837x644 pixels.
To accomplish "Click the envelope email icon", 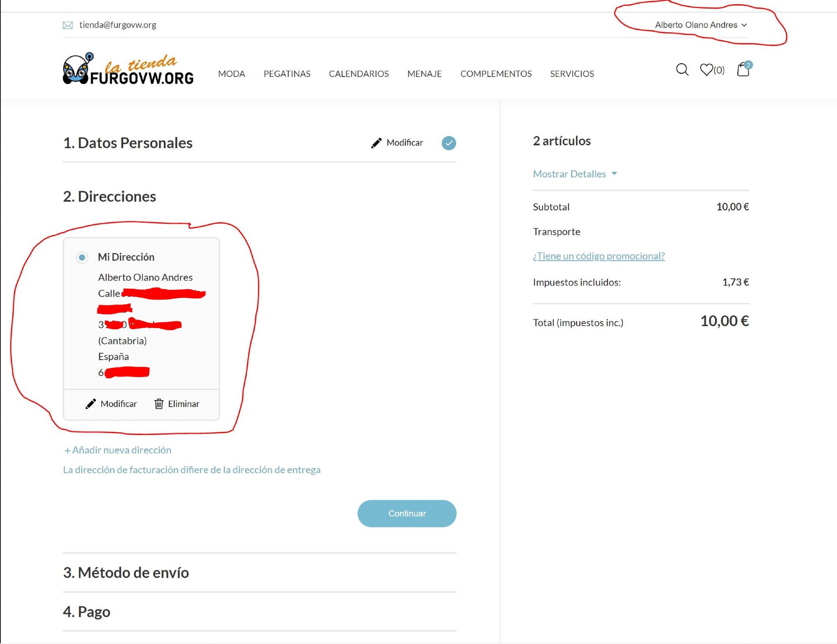I will [67, 25].
